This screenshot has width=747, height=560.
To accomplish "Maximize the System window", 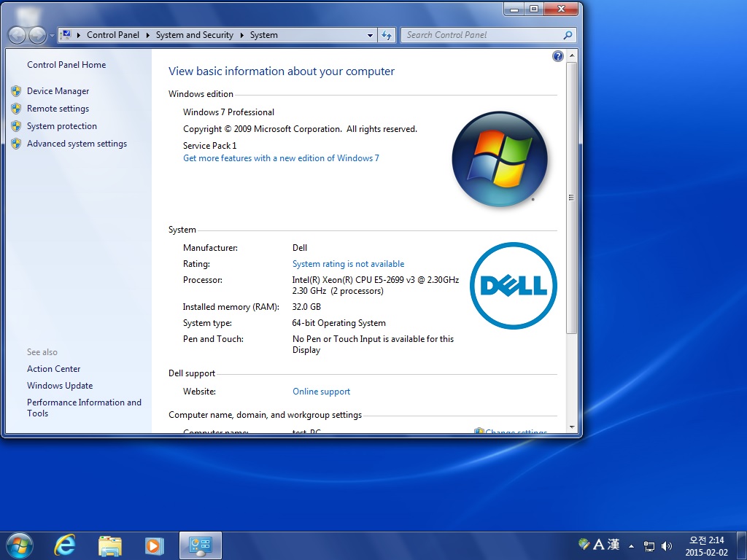I will tap(534, 9).
